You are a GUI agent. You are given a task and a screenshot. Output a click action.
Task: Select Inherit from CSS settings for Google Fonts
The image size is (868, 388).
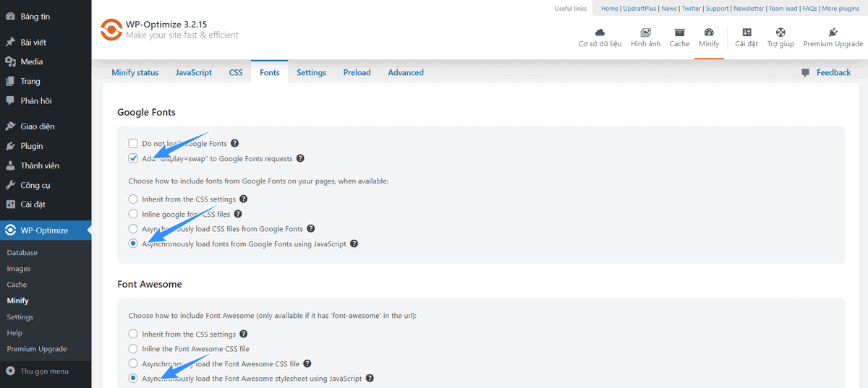pos(133,199)
